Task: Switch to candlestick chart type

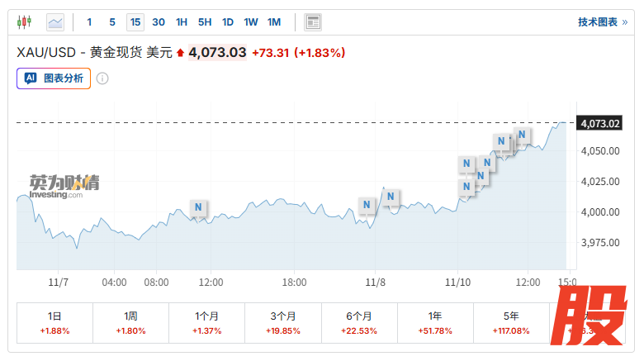Action: tap(24, 22)
